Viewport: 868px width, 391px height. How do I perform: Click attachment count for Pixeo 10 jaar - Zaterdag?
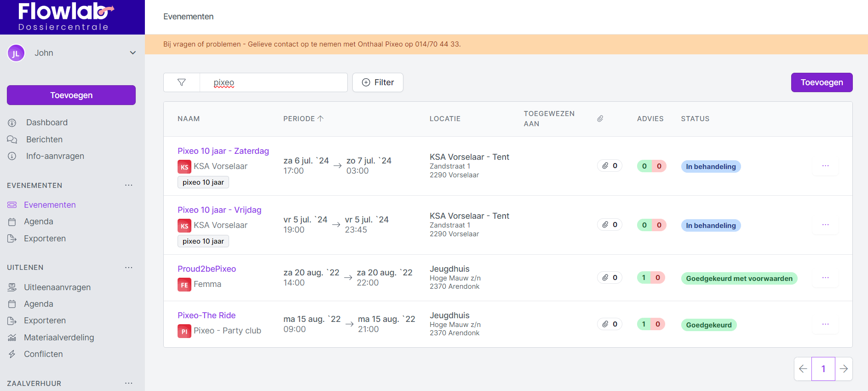point(609,166)
